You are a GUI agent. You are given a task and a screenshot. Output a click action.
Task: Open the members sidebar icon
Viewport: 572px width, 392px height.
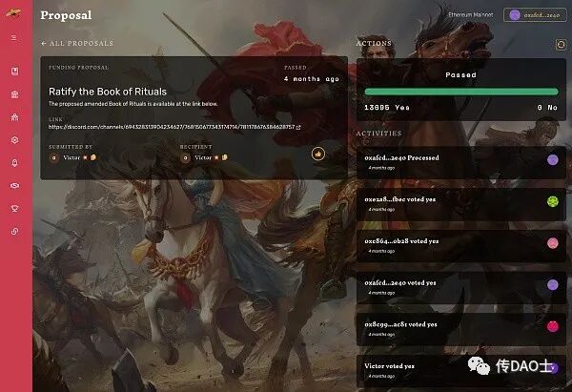coord(14,117)
